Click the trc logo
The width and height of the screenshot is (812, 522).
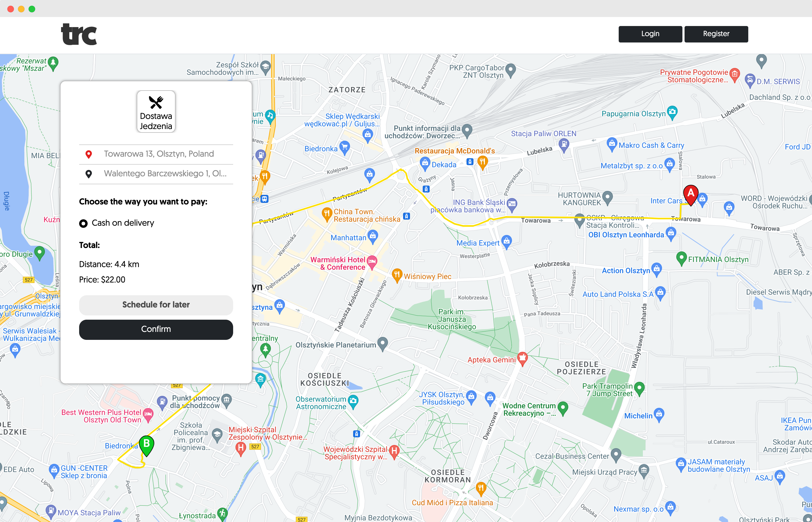tap(79, 34)
